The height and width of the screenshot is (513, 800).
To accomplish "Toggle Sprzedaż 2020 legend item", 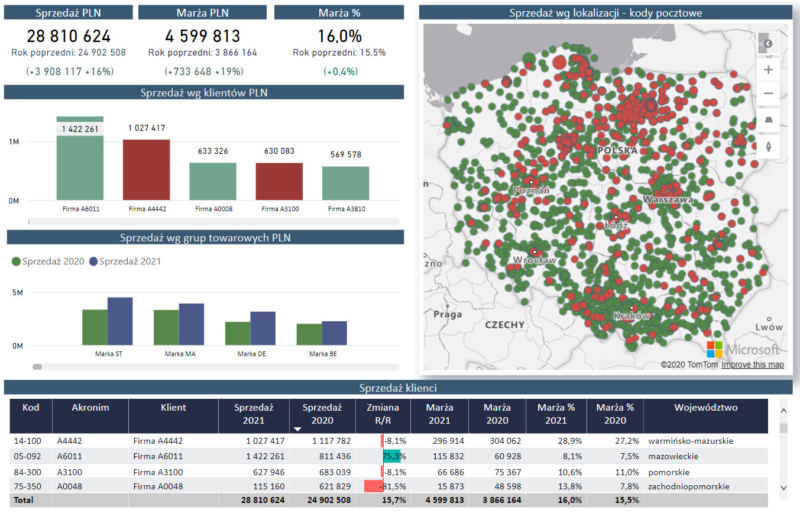I will pyautogui.click(x=50, y=261).
